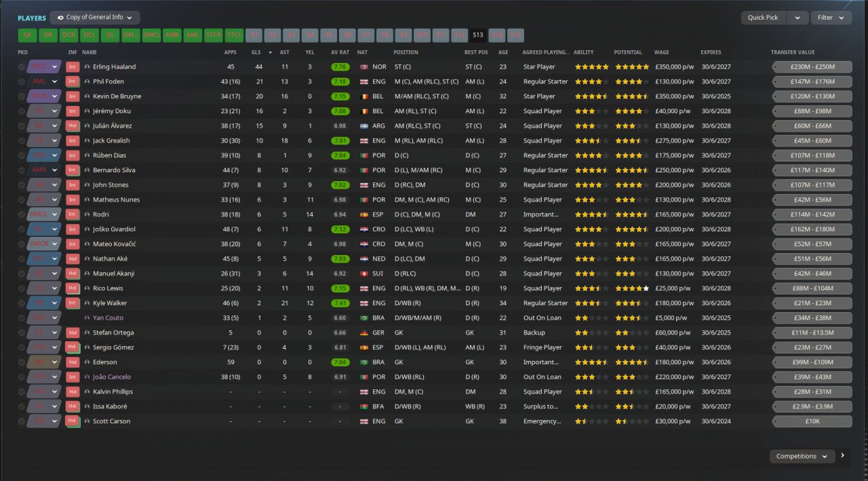Toggle the pick checkmark for Rúben Dias
Screen dimensions: 868x481
(x=22, y=155)
